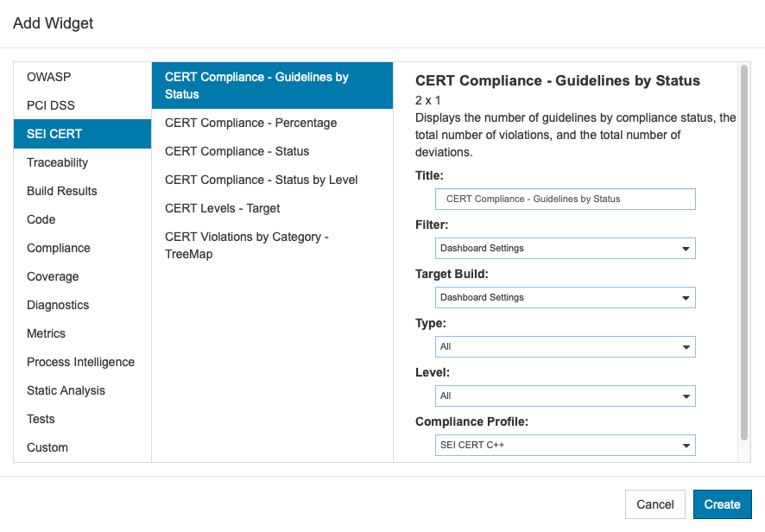This screenshot has height=532, width=765.
Task: Open the Compliance Profile SEI CERT C++ dropdown
Action: click(x=565, y=445)
